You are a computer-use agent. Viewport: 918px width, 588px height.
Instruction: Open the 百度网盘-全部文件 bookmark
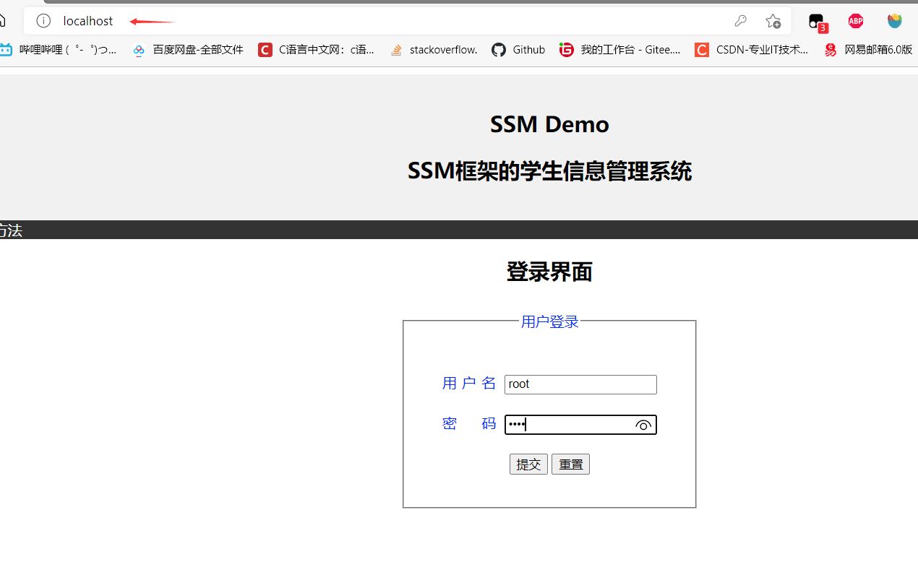tap(188, 50)
